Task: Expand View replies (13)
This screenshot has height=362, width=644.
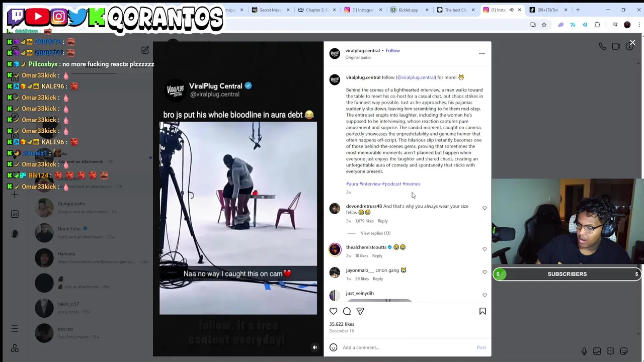Action: [375, 233]
